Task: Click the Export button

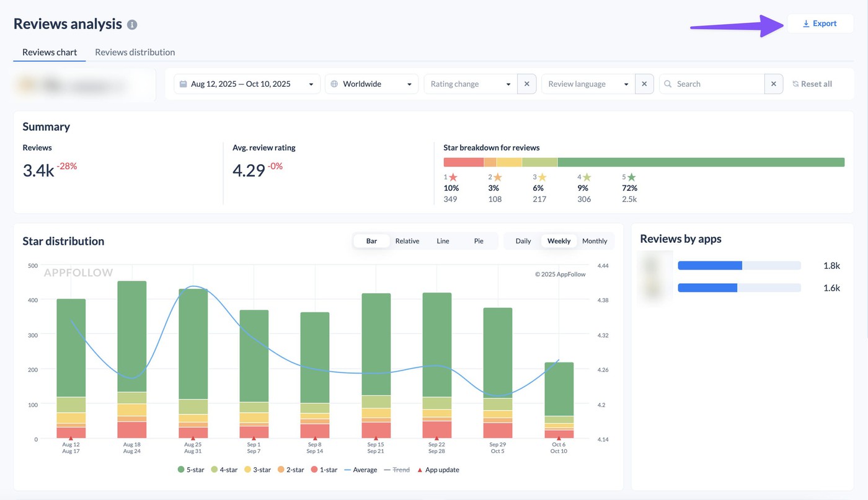Action: [x=820, y=24]
